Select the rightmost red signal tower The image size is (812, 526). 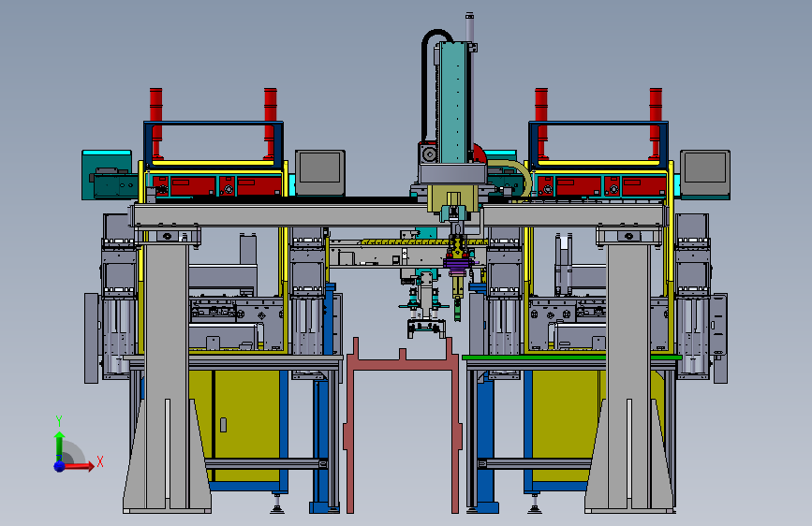click(x=656, y=124)
